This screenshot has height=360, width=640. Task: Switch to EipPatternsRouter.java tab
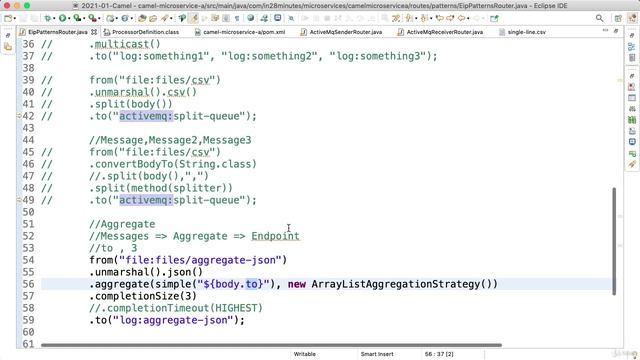[x=57, y=32]
